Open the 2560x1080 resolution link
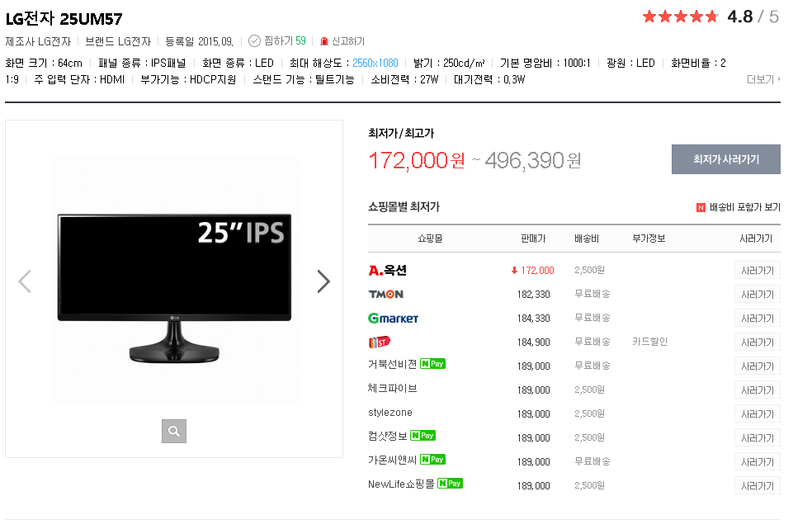Image resolution: width=812 pixels, height=529 pixels. [375, 63]
